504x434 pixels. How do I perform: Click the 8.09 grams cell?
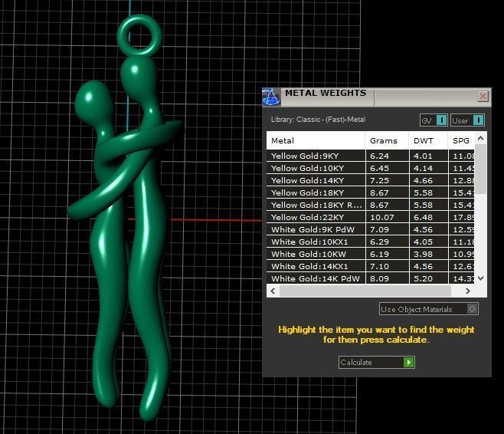coord(388,278)
